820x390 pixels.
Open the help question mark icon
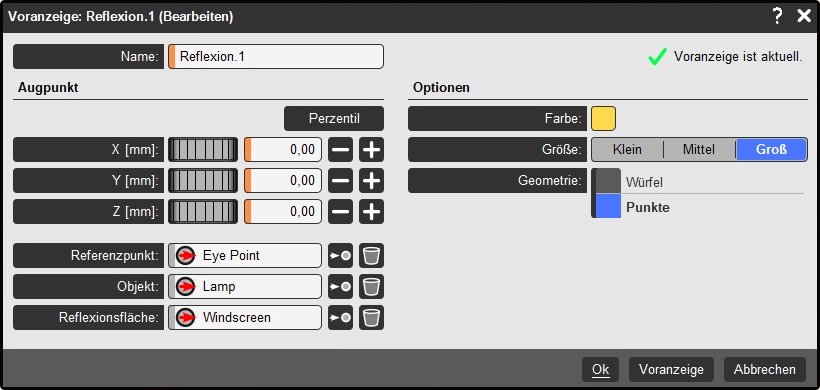coord(777,17)
